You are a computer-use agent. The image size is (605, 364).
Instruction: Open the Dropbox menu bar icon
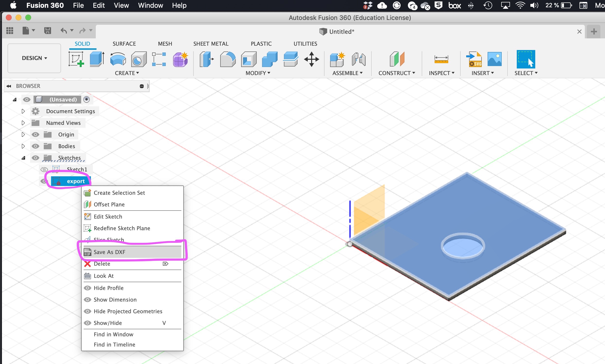[x=368, y=5]
